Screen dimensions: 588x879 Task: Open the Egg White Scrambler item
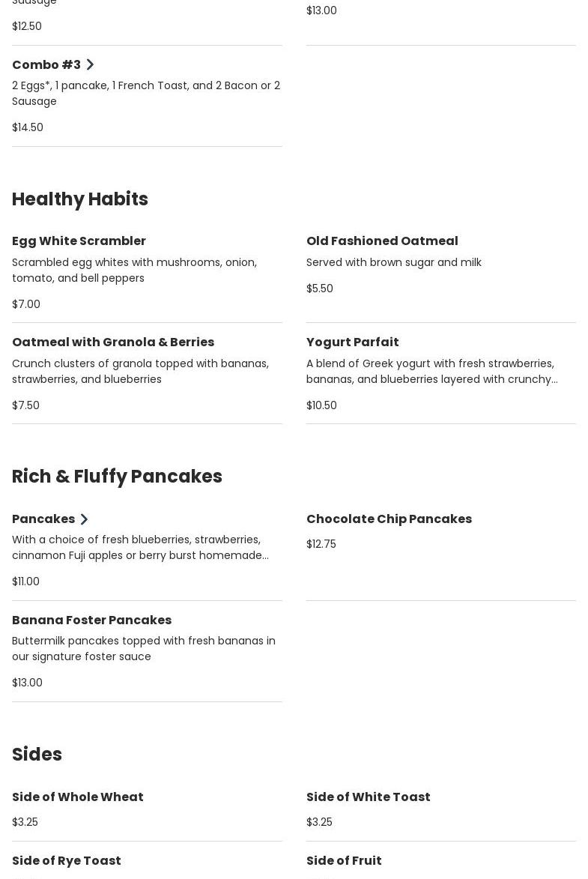tap(79, 241)
